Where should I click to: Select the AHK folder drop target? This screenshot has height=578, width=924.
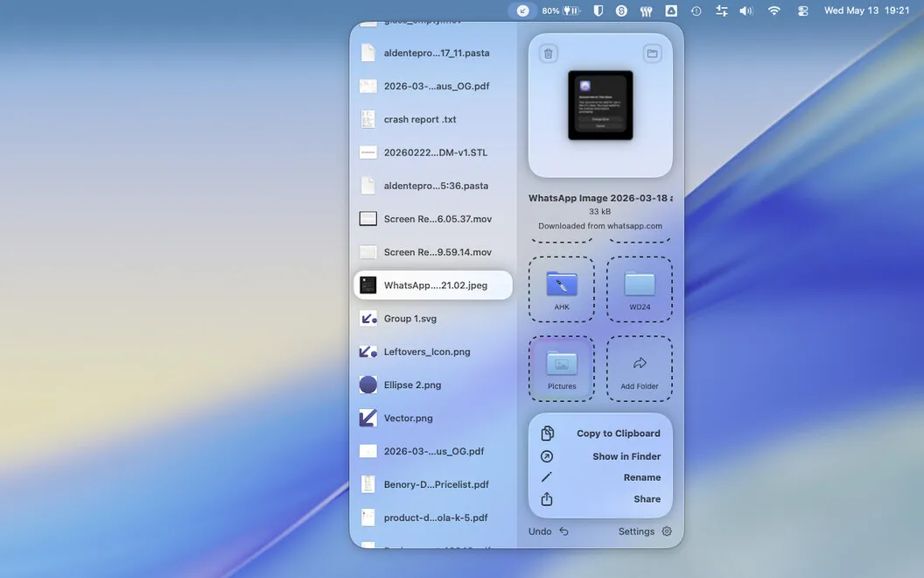tap(562, 289)
